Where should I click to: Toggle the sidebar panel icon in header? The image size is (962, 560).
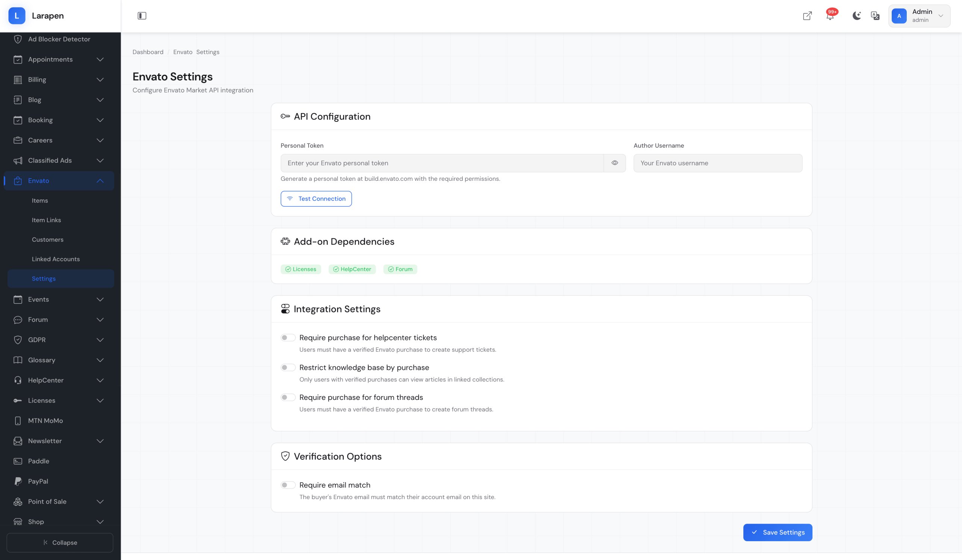point(142,16)
